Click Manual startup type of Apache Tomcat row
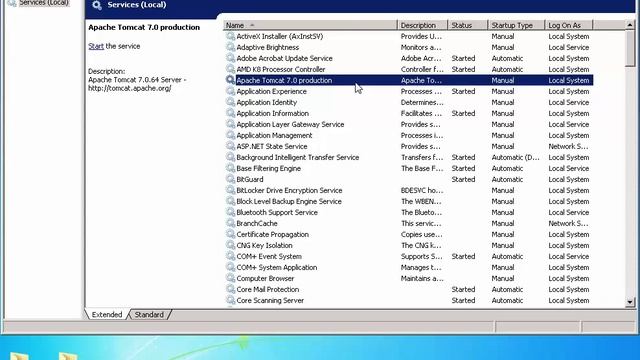 click(x=503, y=80)
